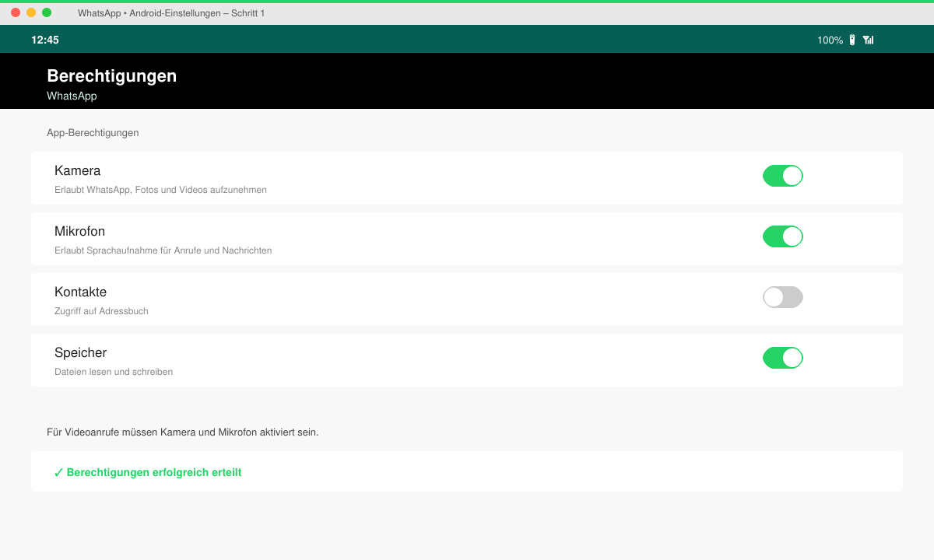Click 'Zugriff auf Adressbuch' description
This screenshot has height=560, width=934.
[101, 311]
